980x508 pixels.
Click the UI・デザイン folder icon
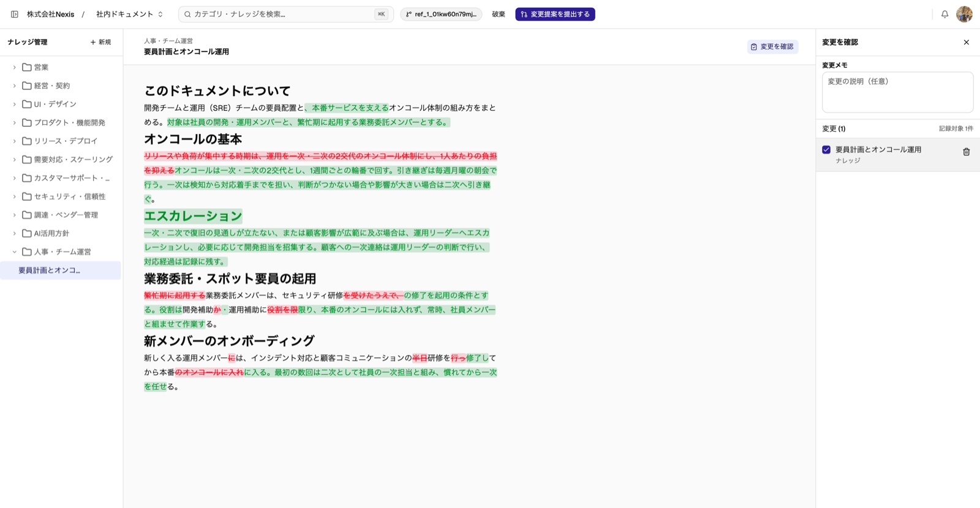[27, 104]
